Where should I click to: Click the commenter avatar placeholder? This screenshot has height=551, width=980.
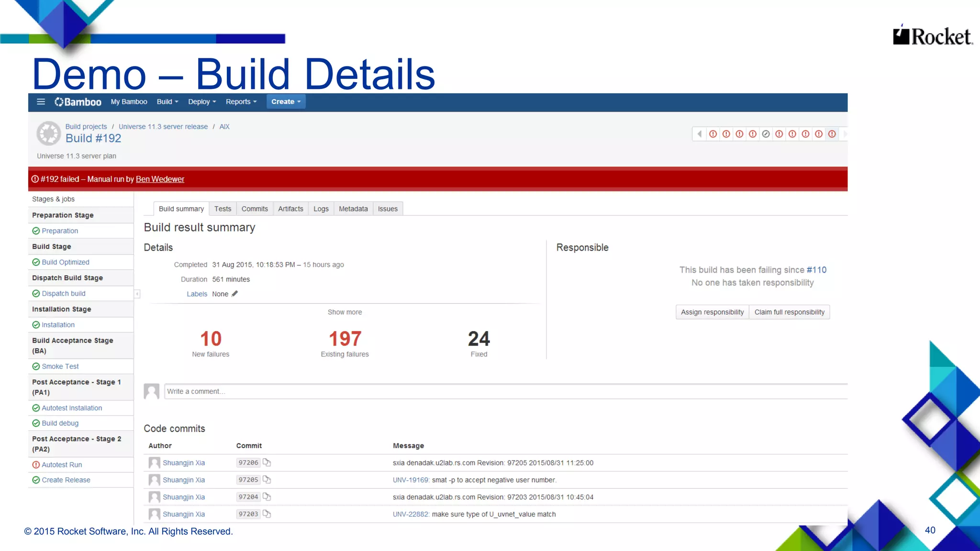click(x=152, y=391)
